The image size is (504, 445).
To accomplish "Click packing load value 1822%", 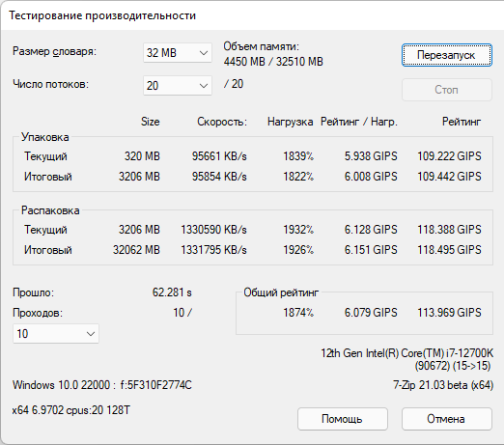I will coord(298,177).
